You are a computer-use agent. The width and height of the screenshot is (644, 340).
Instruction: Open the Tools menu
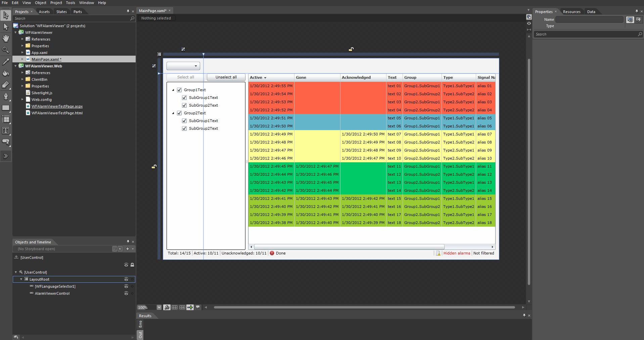70,3
